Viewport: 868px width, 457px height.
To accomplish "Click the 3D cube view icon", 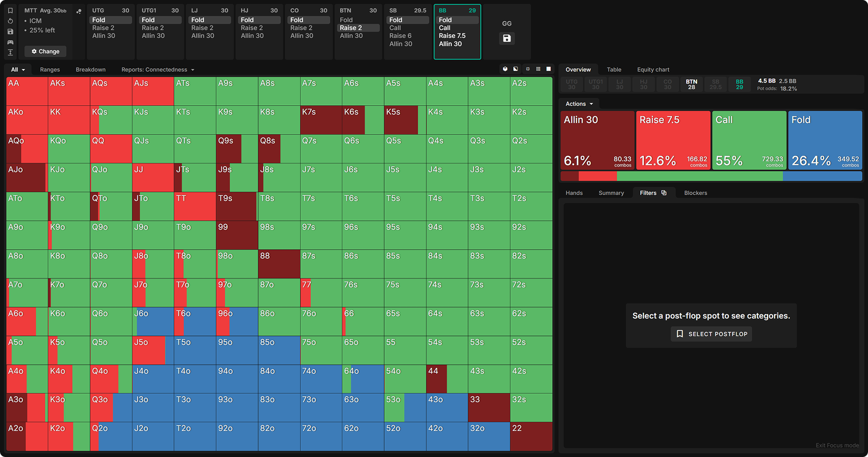I will click(505, 69).
